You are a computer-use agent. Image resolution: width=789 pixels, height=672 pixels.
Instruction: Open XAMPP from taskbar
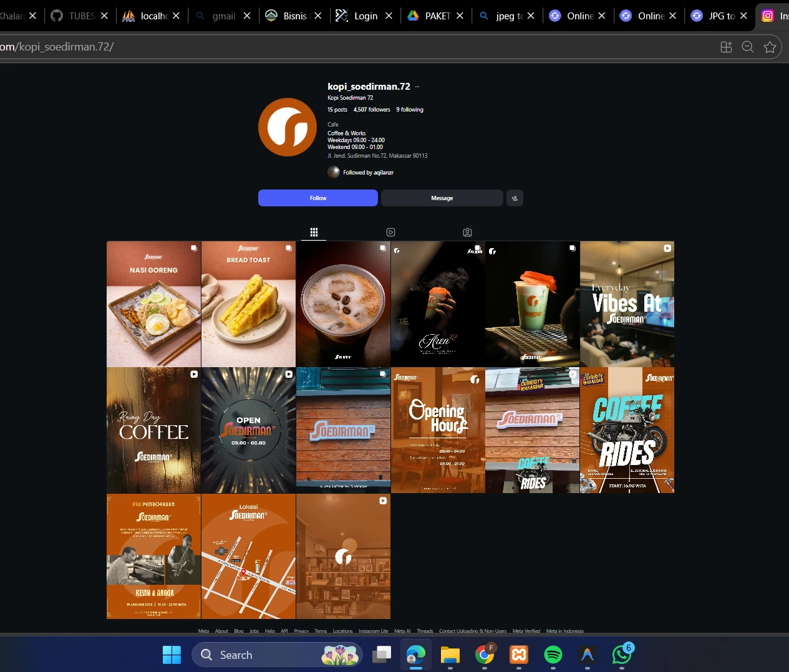(x=519, y=655)
